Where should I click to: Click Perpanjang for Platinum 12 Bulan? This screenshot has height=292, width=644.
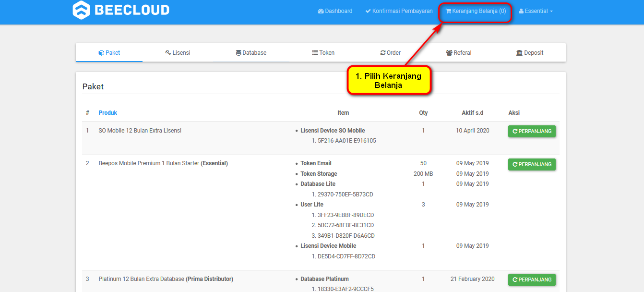point(532,280)
